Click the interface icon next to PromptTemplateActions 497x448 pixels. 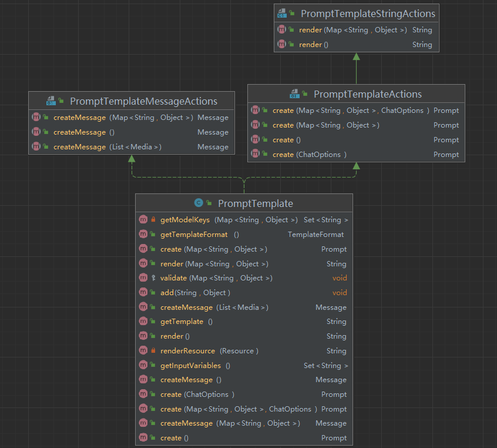294,93
